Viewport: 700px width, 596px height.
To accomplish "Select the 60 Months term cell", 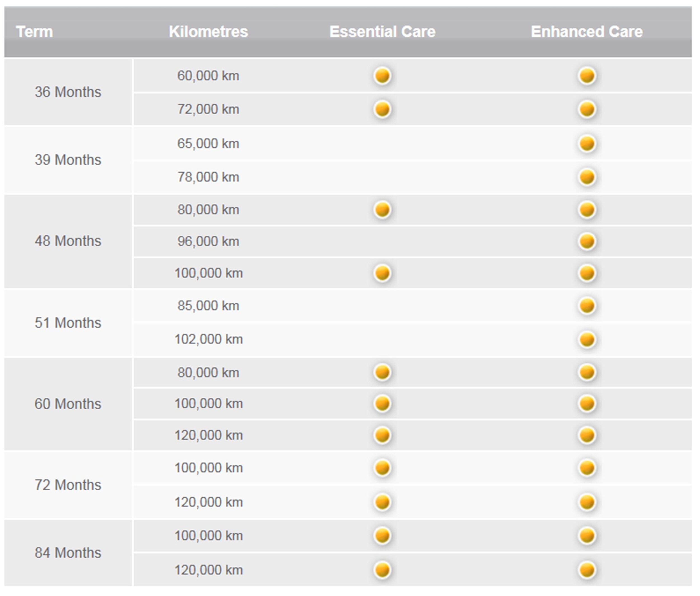I will pos(68,404).
